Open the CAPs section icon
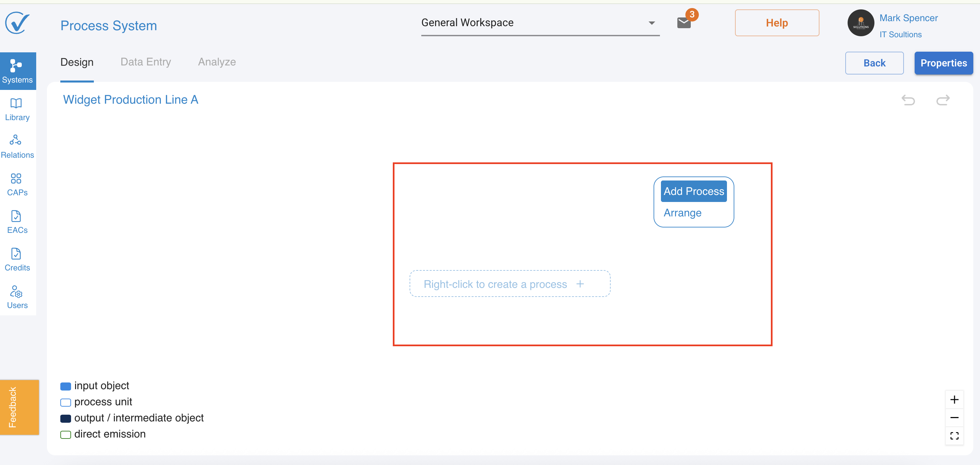 [x=16, y=178]
